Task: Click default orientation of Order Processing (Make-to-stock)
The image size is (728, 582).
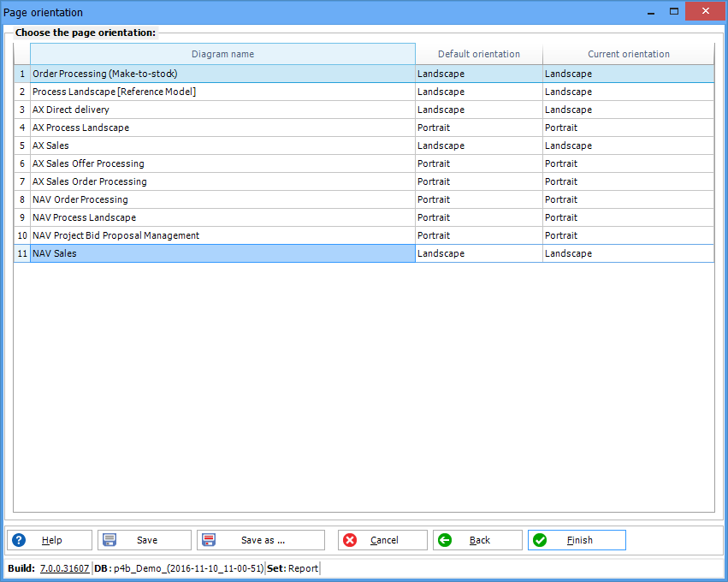Action: 479,74
